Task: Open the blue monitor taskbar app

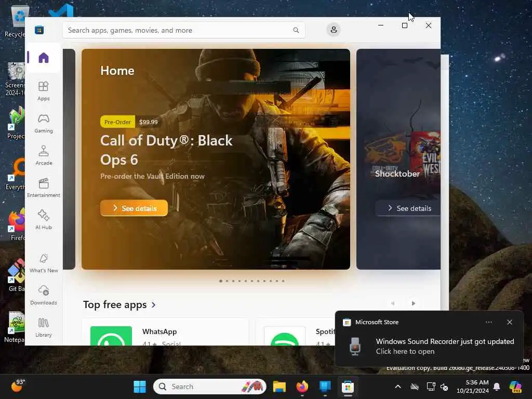Action: click(x=325, y=387)
